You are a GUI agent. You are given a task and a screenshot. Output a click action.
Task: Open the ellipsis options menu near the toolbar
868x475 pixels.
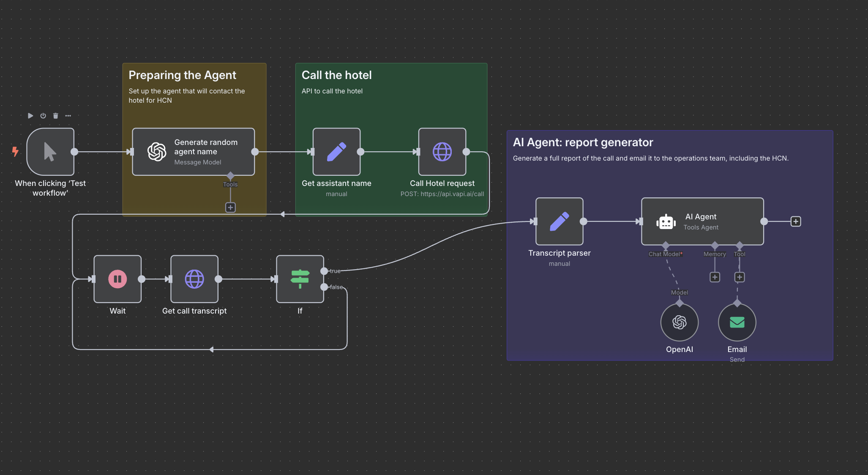(x=68, y=115)
